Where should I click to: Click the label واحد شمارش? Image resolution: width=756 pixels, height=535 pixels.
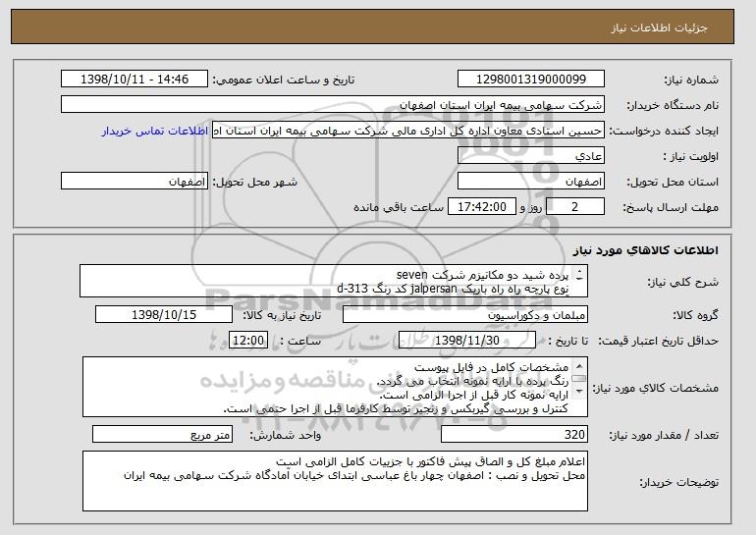click(x=285, y=435)
